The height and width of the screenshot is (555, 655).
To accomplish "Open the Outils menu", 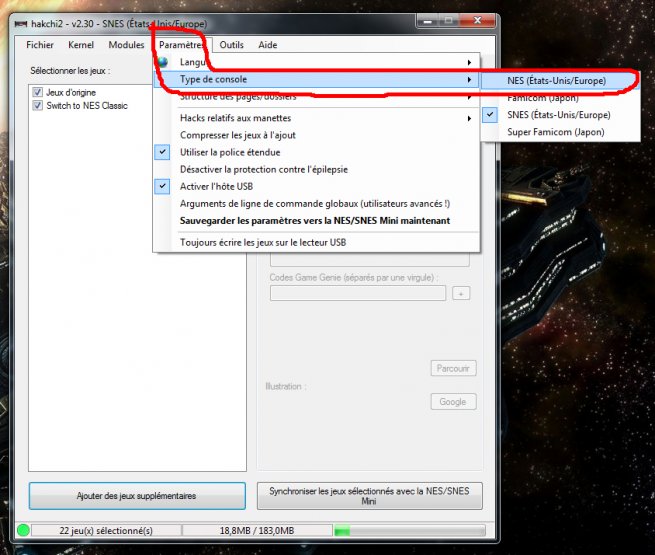I will click(231, 45).
